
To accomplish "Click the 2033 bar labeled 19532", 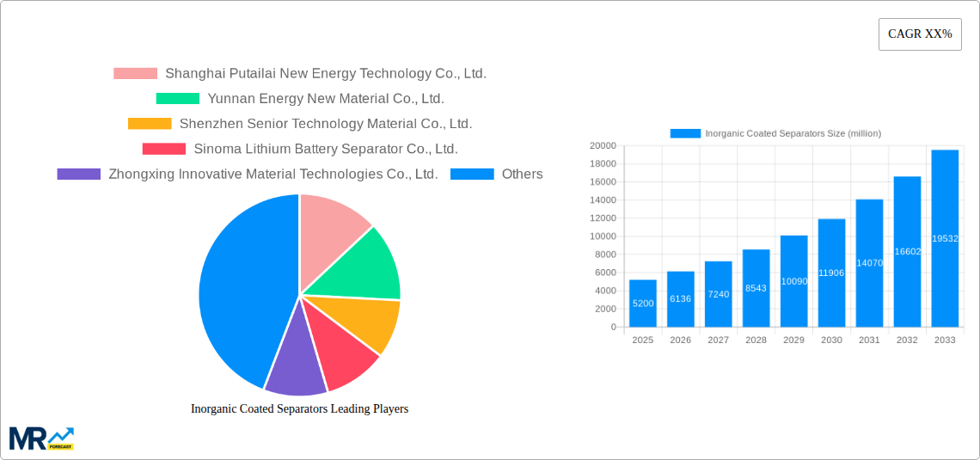I will pos(945,239).
